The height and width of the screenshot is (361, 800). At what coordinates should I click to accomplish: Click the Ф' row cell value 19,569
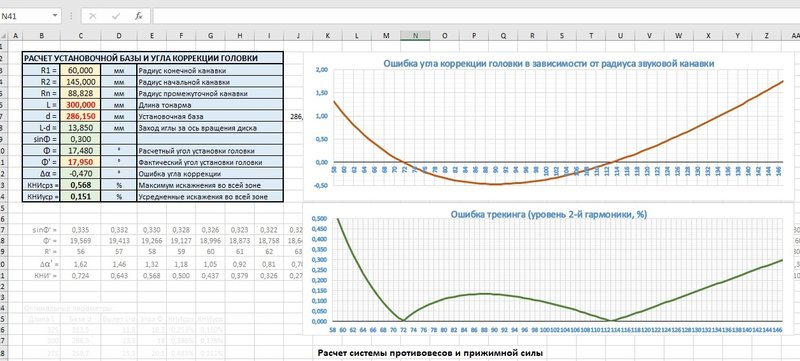click(81, 241)
